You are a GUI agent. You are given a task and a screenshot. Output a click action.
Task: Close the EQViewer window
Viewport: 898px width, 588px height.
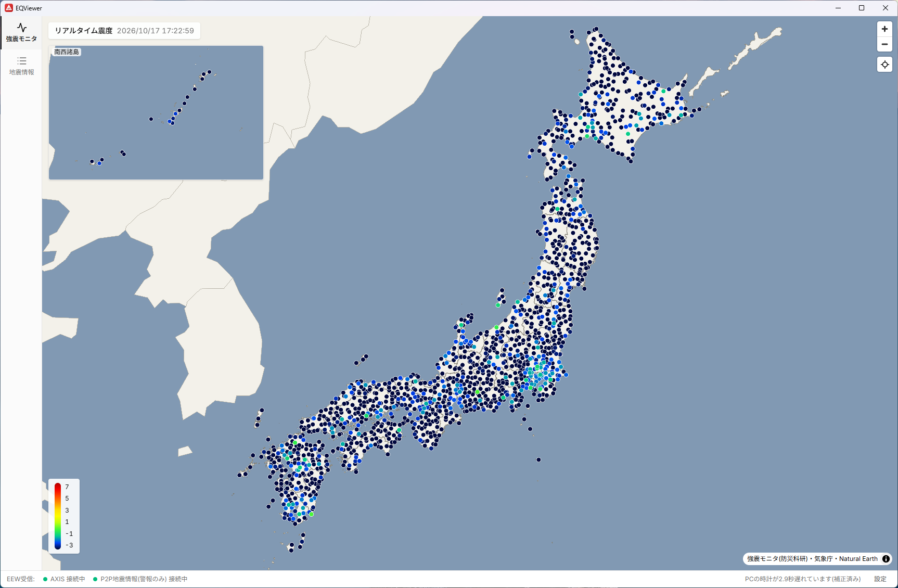pos(886,8)
